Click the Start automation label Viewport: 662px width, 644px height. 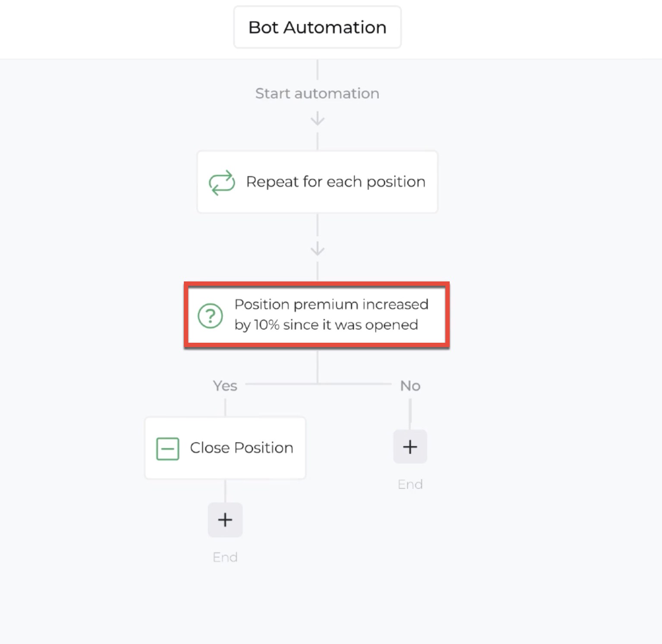coord(317,93)
